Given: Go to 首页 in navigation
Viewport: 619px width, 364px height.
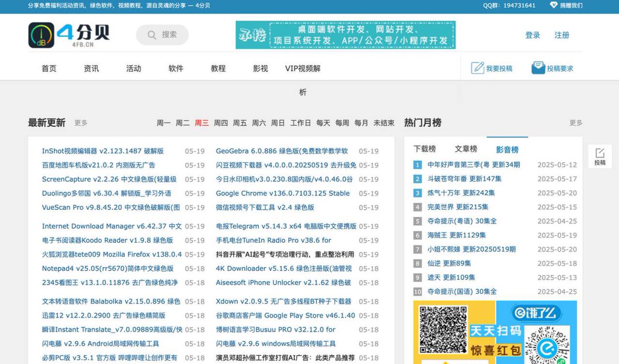Looking at the screenshot, I should click(x=49, y=69).
